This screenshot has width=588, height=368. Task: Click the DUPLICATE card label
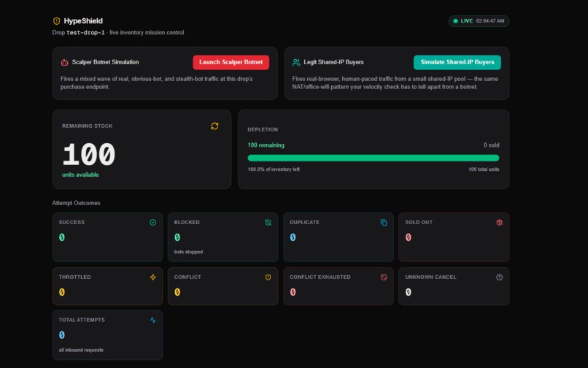[304, 223]
